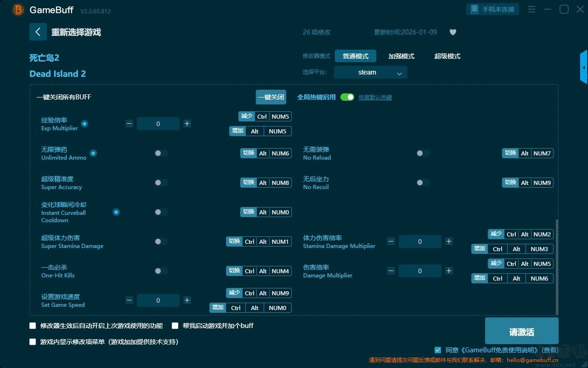This screenshot has height=368, width=588.
Task: Disable the global hotkey toggle
Action: pos(347,97)
